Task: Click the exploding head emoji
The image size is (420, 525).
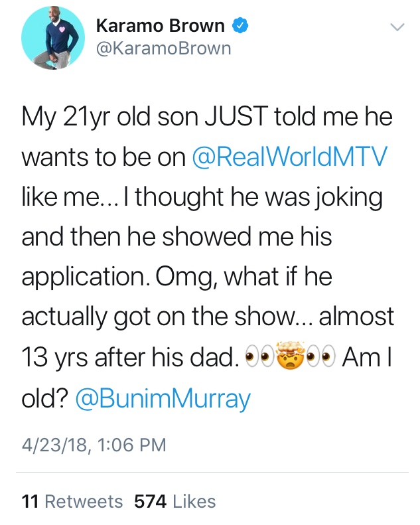Action: (x=290, y=356)
